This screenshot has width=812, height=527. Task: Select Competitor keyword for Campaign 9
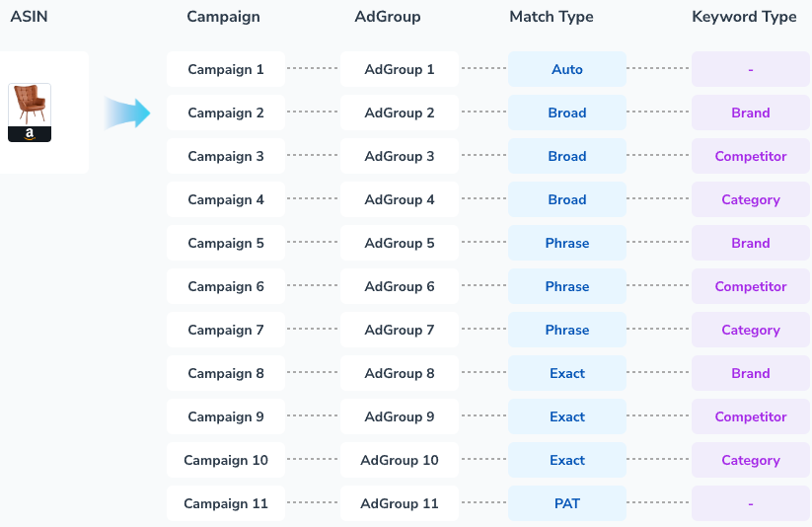click(751, 417)
